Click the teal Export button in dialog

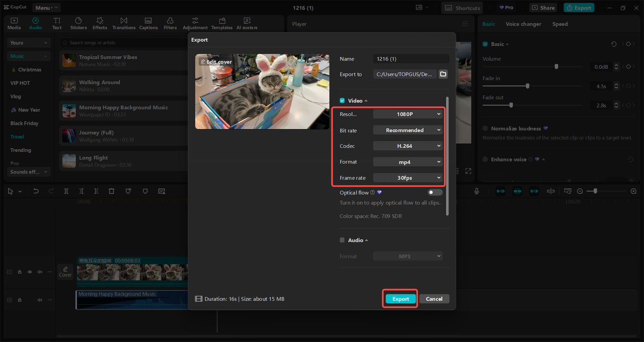[x=400, y=299]
